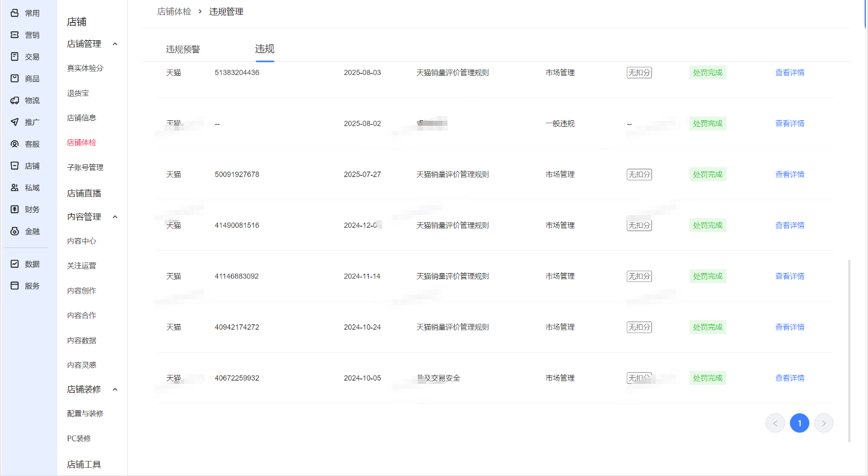Viewport: 868px width, 476px height.
Task: Go to the next page arrow
Action: [x=823, y=423]
